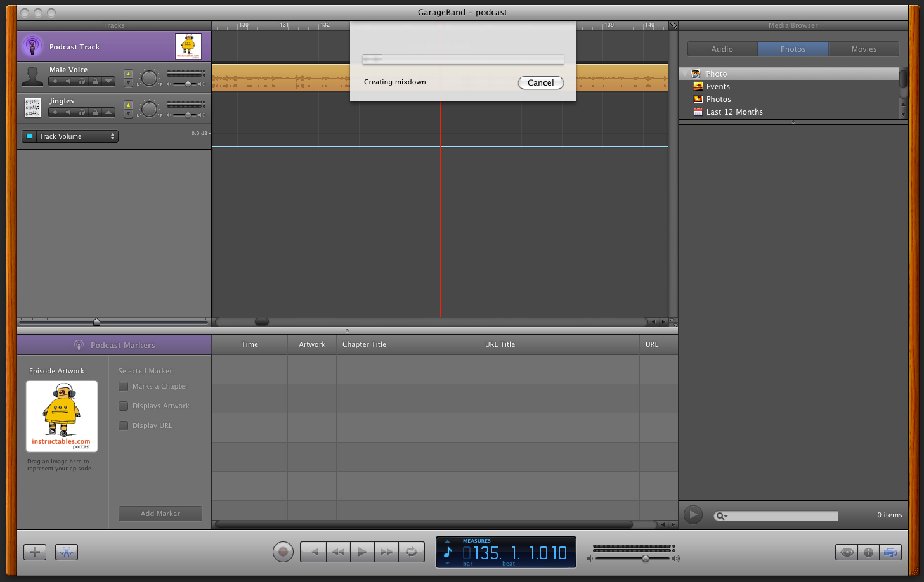Viewport: 924px width, 582px height.
Task: Toggle the blue Track Volume enable square
Action: (x=29, y=136)
